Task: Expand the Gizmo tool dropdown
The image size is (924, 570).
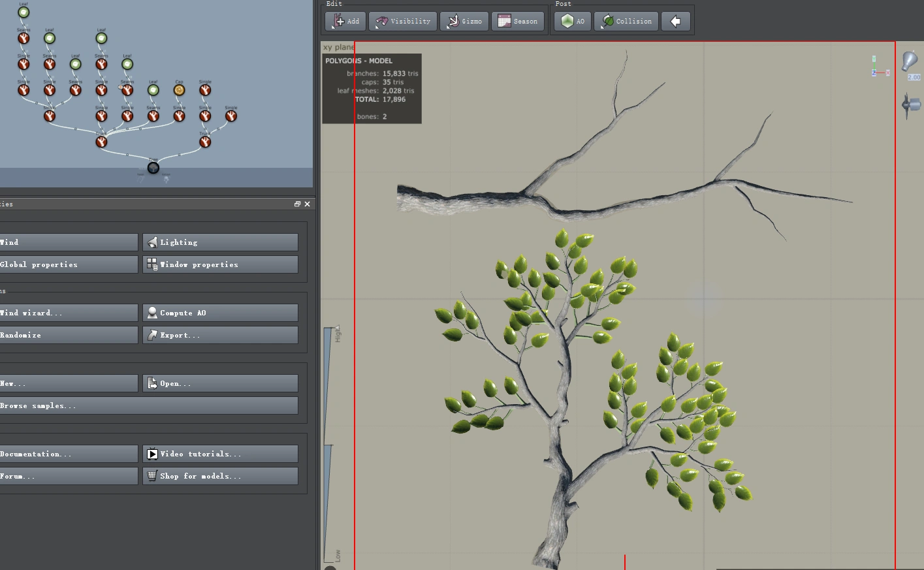Action: point(464,22)
